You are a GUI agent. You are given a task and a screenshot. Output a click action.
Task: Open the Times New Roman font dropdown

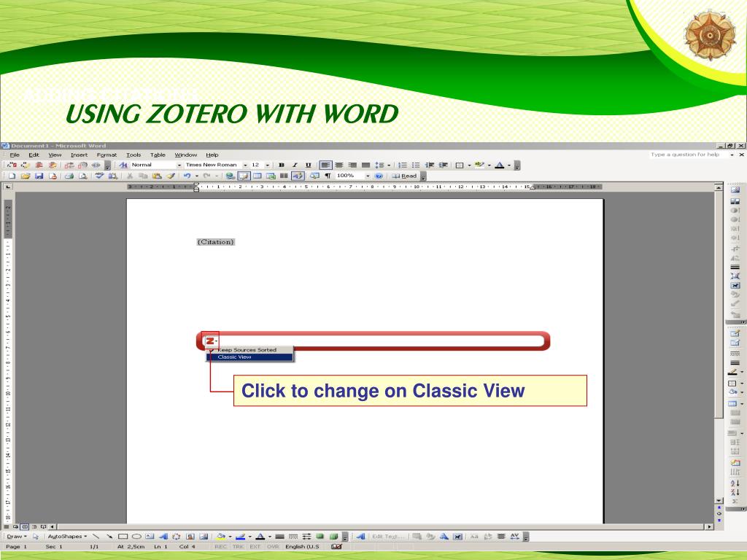pyautogui.click(x=245, y=166)
